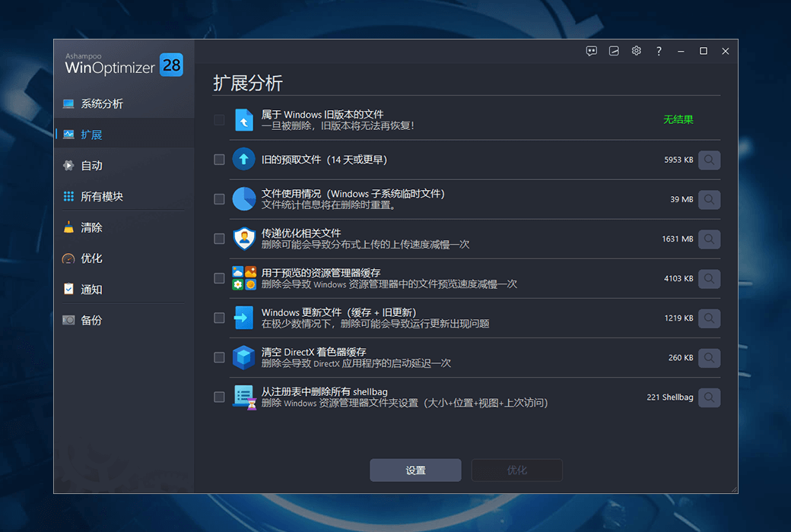Click the 系统分析 monitor icon

[x=68, y=104]
